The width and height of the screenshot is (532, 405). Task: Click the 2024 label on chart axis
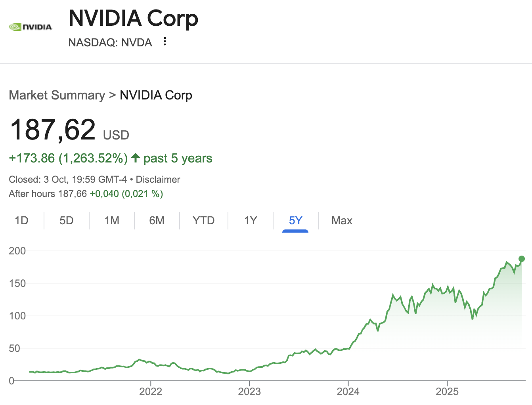pos(349,392)
